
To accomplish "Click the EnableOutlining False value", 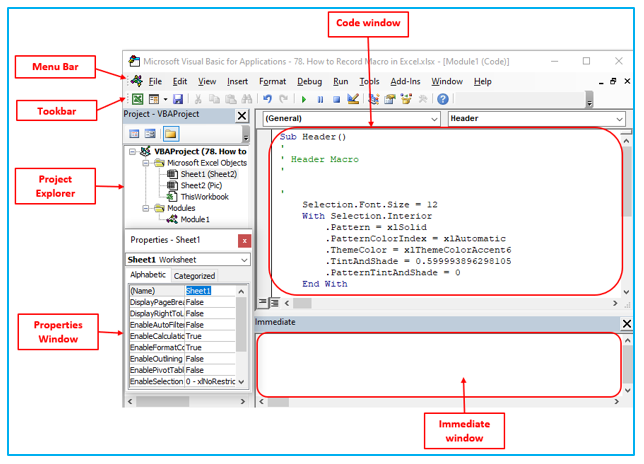I will pyautogui.click(x=210, y=358).
